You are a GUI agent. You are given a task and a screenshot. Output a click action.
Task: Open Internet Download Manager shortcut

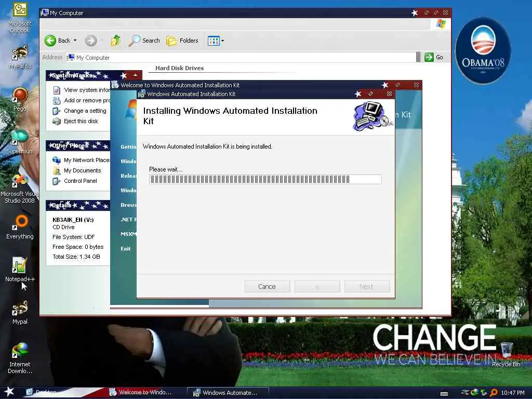20,358
